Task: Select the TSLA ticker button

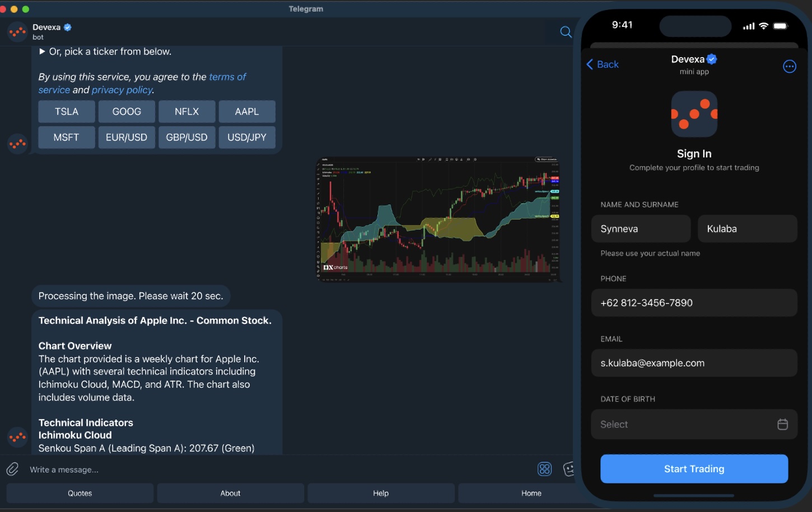Action: coord(66,111)
